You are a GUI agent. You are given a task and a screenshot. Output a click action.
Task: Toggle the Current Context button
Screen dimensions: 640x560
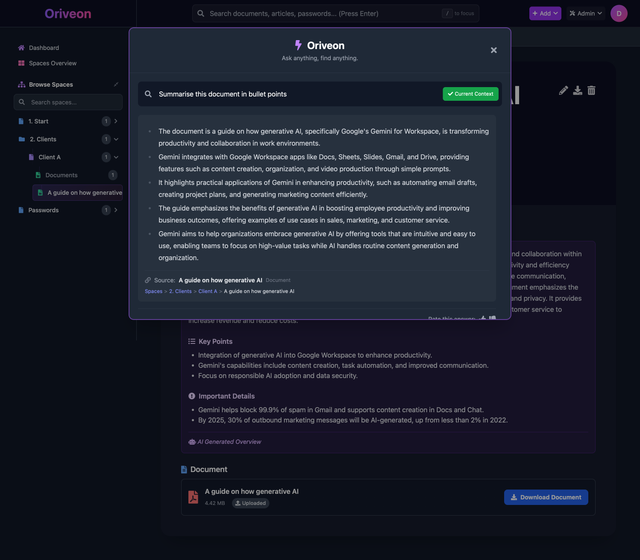(470, 94)
